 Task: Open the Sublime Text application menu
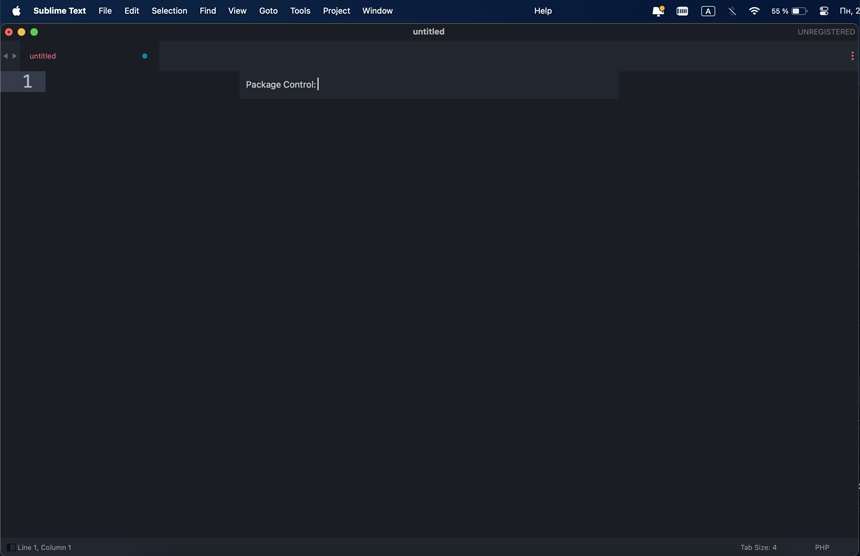(x=59, y=11)
